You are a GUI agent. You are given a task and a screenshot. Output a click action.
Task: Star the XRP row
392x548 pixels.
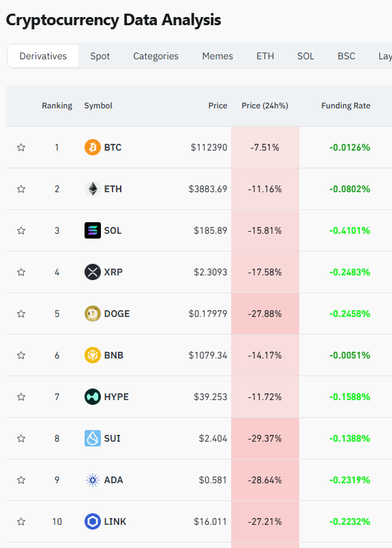[x=21, y=272]
